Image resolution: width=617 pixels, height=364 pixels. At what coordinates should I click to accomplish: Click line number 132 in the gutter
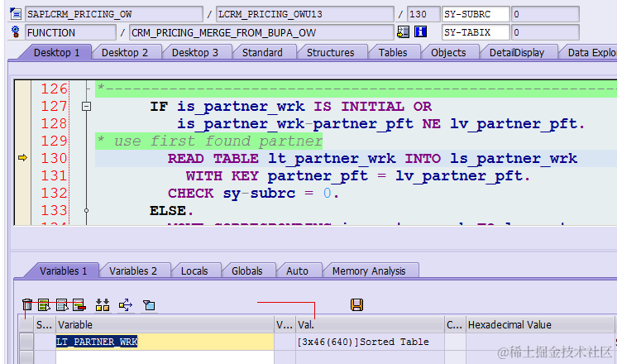pos(55,193)
